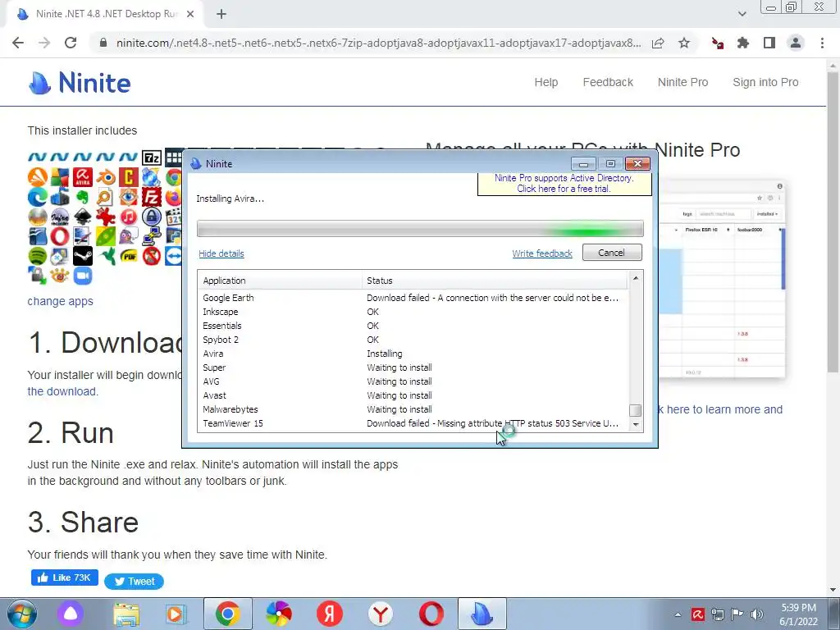Hide details in Ninite dialog
The width and height of the screenshot is (840, 630).
tap(221, 253)
